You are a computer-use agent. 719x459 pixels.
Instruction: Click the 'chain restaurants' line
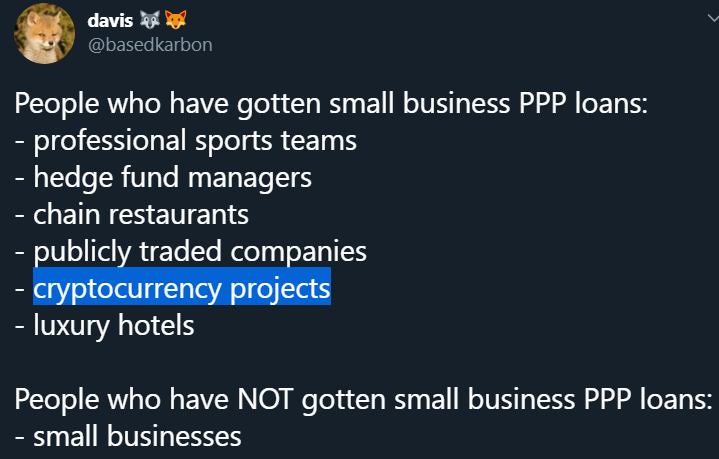(x=132, y=214)
